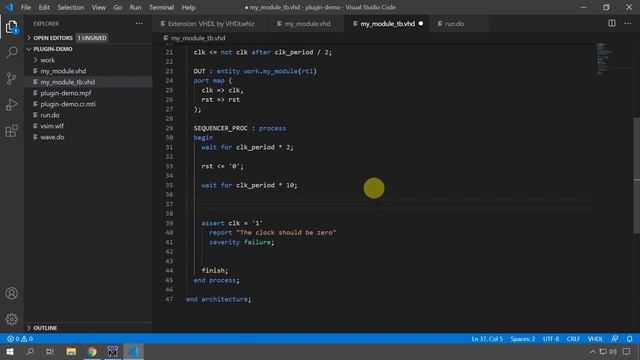Click the feedback icon in status bar
The width and height of the screenshot is (640, 360).
614,339
